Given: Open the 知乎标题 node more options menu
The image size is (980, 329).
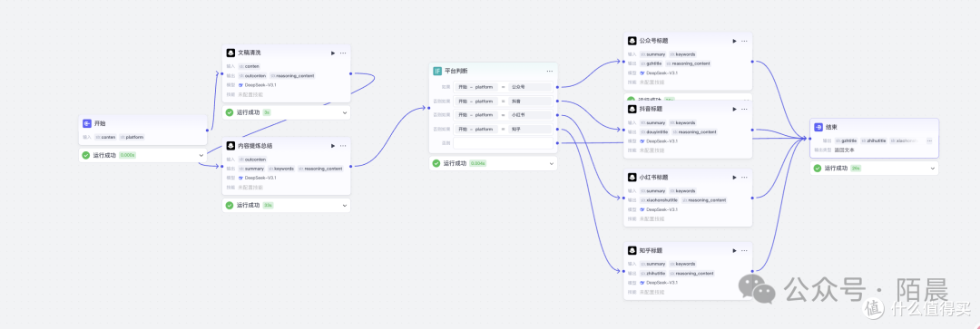Looking at the screenshot, I should click(744, 250).
